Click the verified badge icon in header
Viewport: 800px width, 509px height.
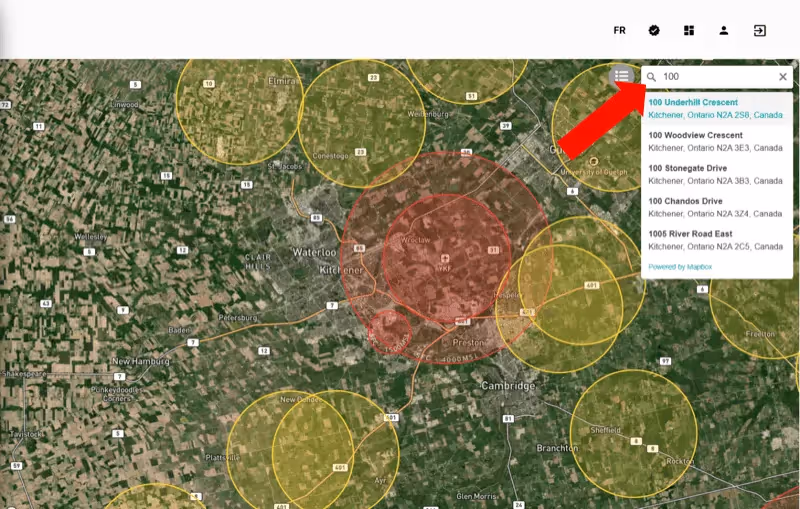(x=654, y=30)
